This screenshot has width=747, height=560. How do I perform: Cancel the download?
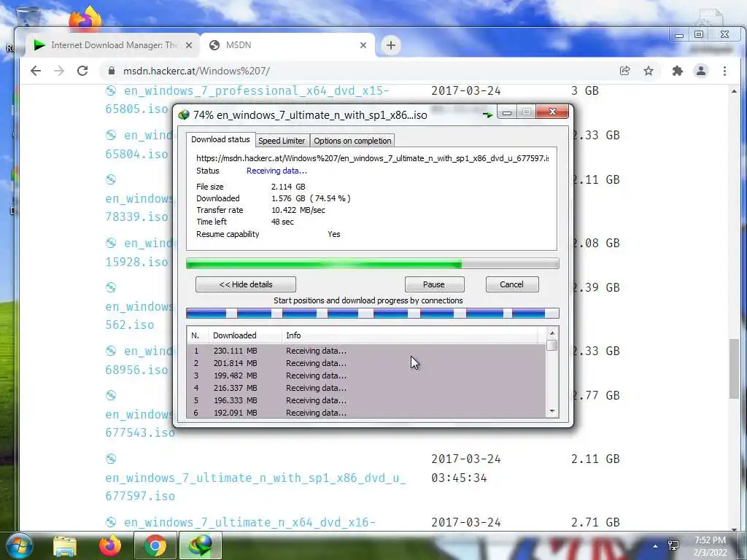(x=512, y=284)
